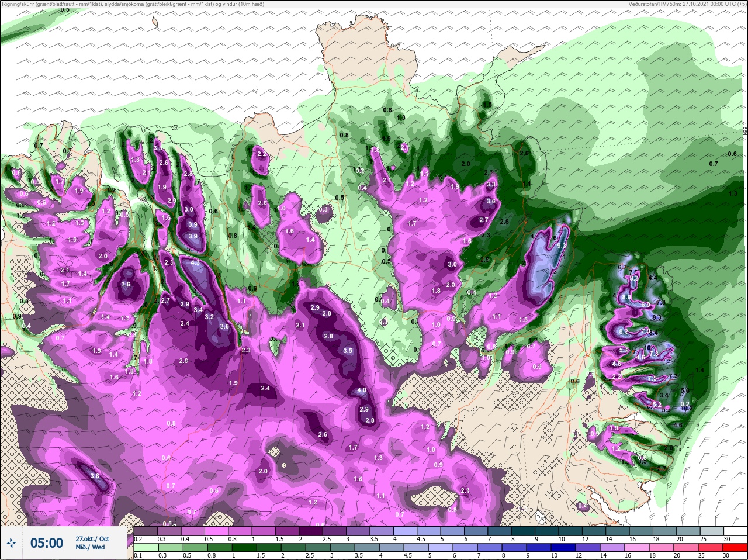The height and width of the screenshot is (560, 748).
Task: Click the 3.5 precipitation value on the map
Action: (x=348, y=351)
